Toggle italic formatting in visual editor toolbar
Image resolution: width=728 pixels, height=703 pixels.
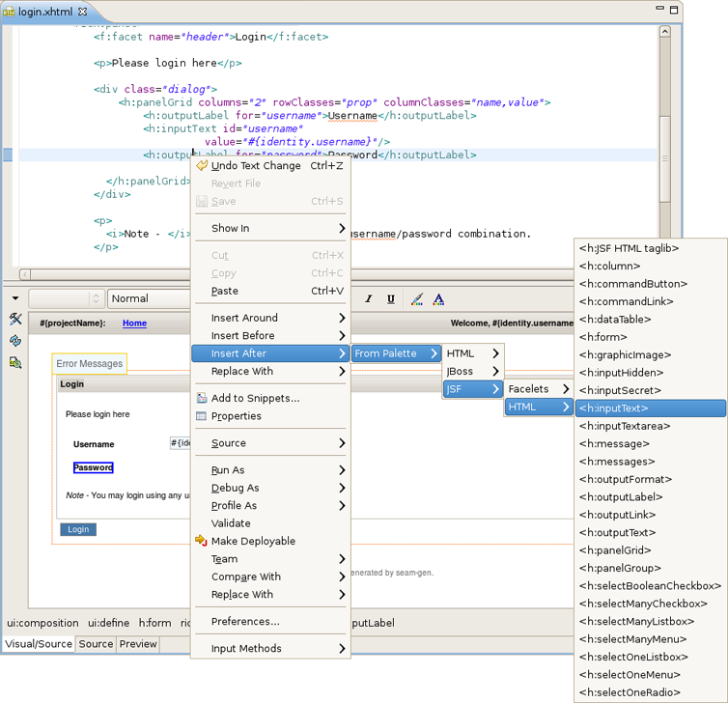click(368, 299)
